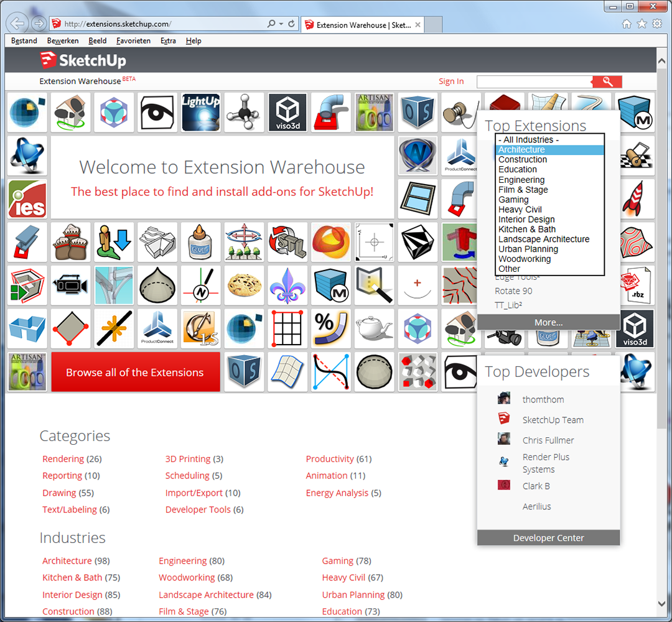Click the teapot extension icon

point(374,328)
